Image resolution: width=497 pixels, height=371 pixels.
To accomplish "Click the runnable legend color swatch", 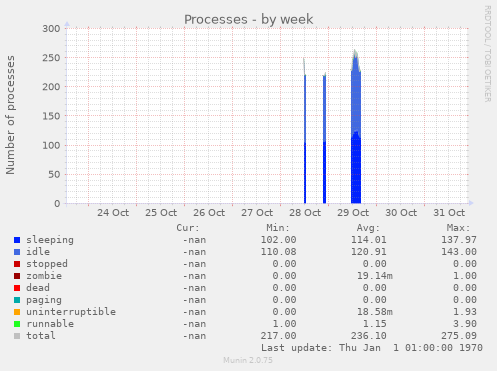I will 17,324.
